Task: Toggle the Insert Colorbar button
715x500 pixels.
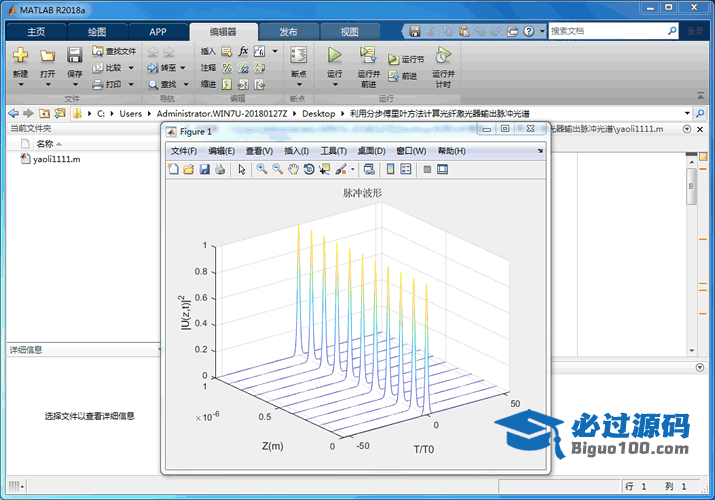Action: pyautogui.click(x=391, y=170)
